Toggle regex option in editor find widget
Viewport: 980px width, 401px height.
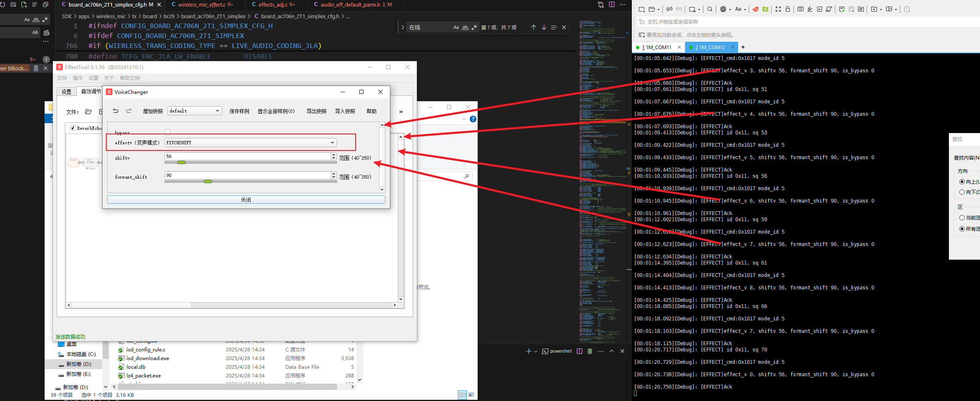tap(474, 27)
